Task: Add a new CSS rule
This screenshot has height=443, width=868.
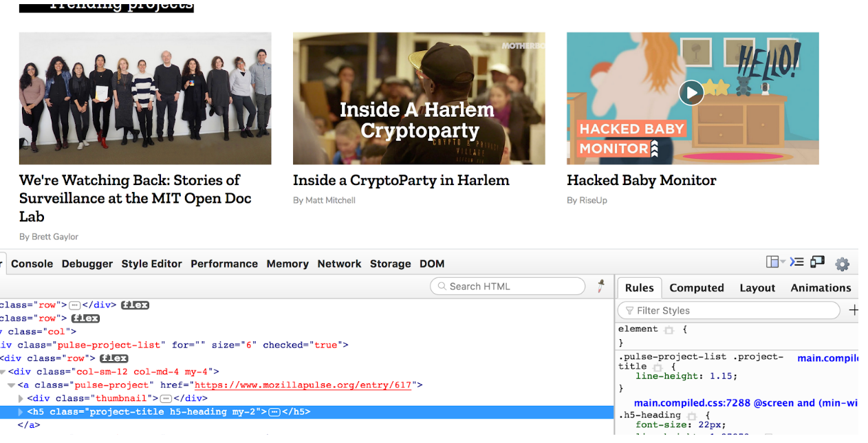Action: [854, 310]
